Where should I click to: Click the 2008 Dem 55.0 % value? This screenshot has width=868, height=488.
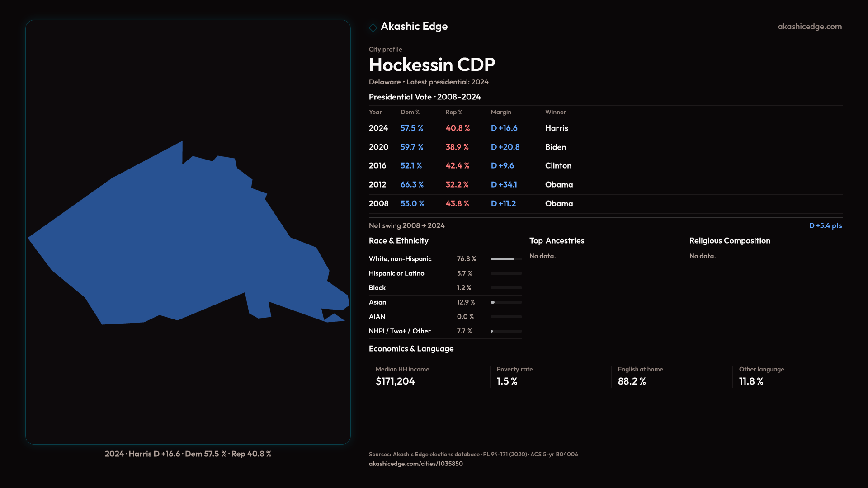pos(412,204)
